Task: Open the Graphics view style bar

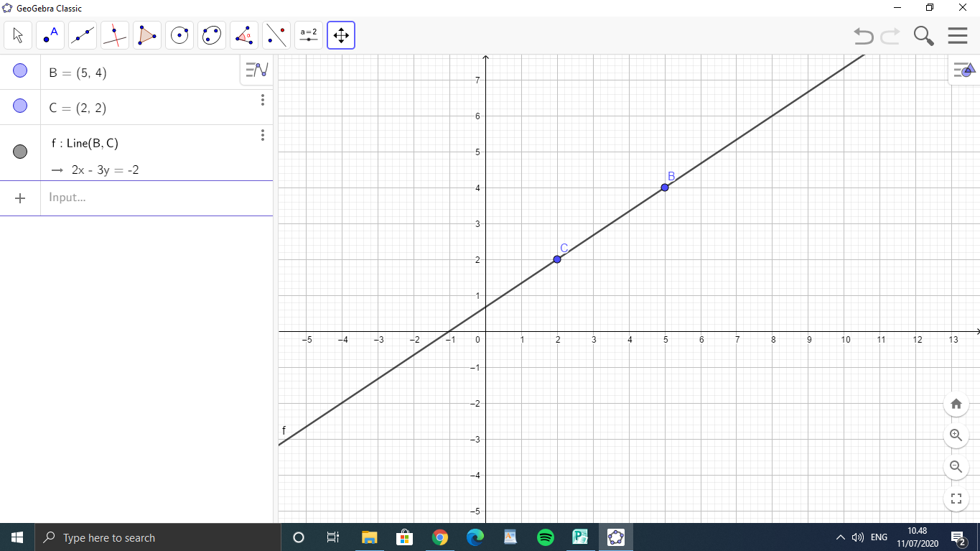Action: [x=964, y=70]
